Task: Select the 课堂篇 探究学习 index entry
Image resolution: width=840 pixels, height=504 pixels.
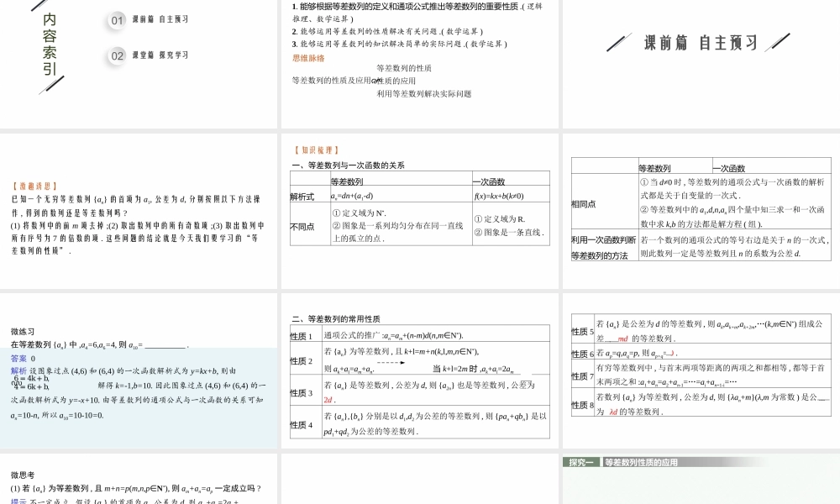Action: 160,55
